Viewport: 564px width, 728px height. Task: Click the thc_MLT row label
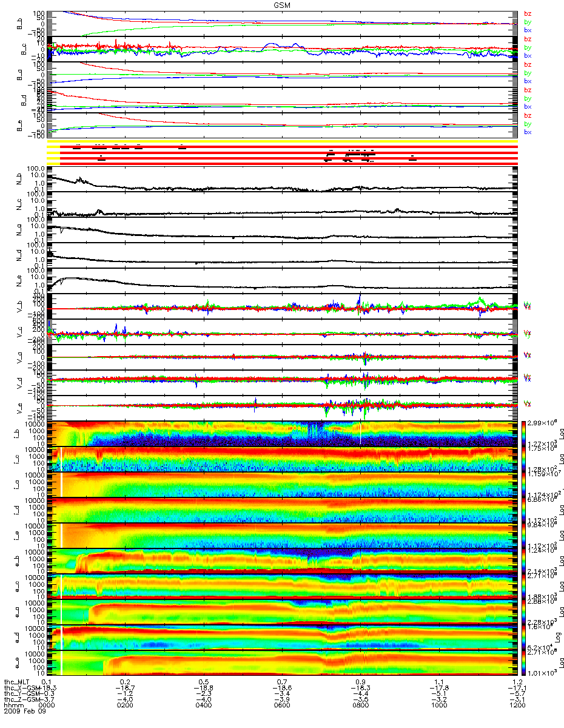coord(17,682)
